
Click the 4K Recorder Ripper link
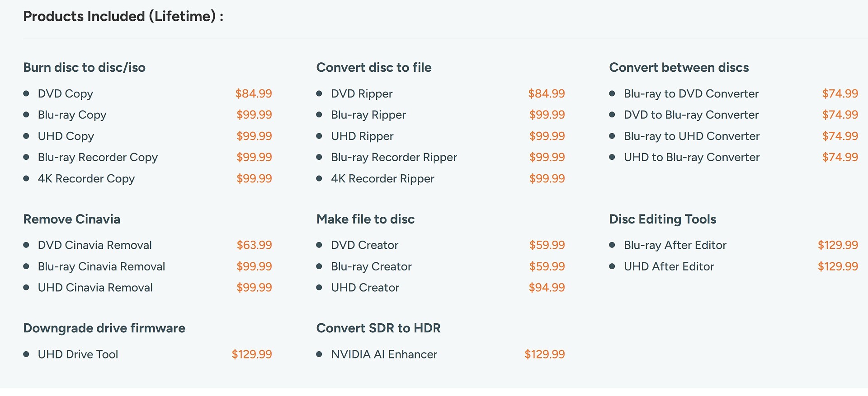pos(382,178)
